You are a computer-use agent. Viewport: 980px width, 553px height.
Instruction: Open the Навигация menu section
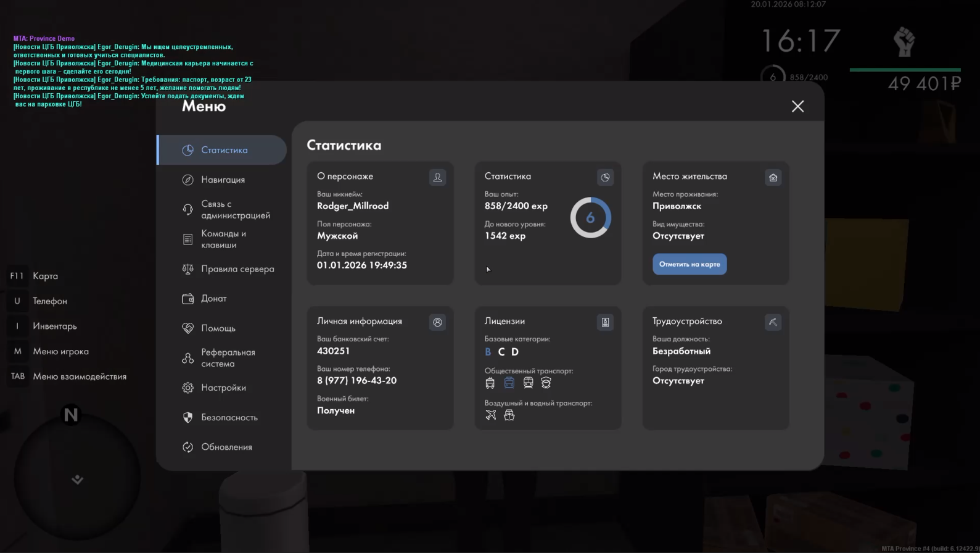pyautogui.click(x=223, y=180)
